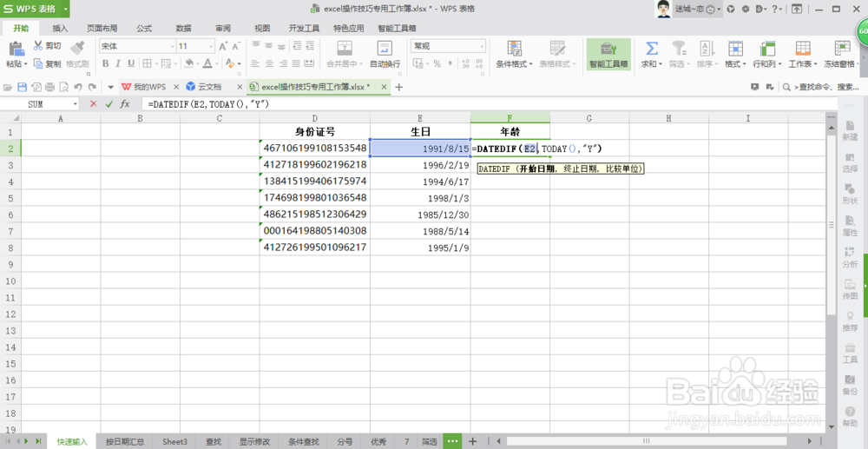Toggle bottom vertical alignment

click(x=282, y=45)
